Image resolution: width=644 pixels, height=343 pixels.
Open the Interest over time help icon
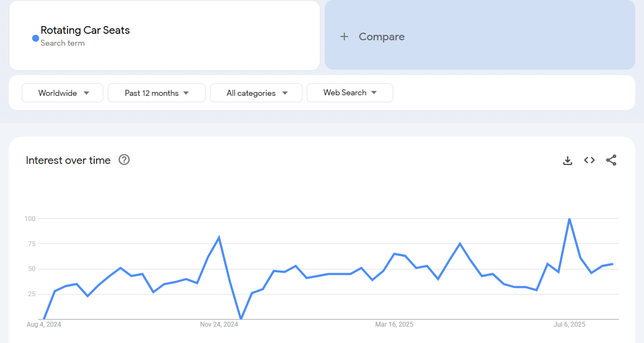(124, 160)
